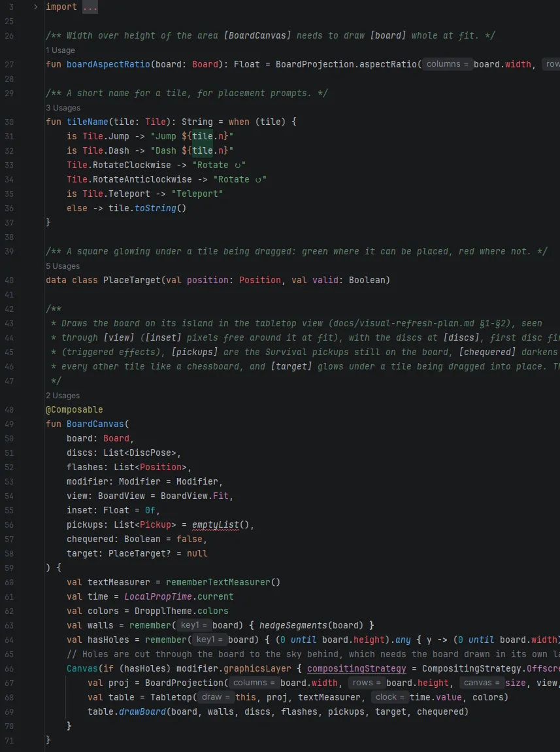Image resolution: width=560 pixels, height=752 pixels.
Task: Click the Tabletop constructor call
Action: [171, 697]
